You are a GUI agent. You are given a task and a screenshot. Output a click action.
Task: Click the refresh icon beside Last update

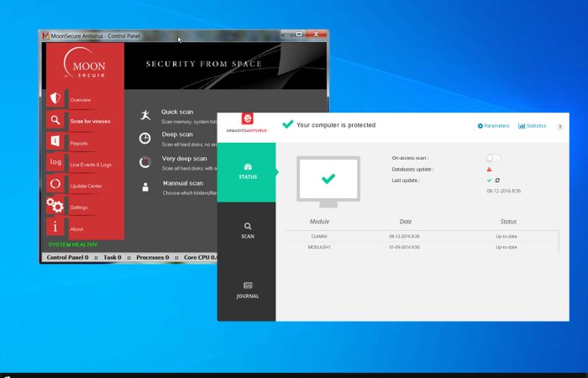pyautogui.click(x=497, y=181)
